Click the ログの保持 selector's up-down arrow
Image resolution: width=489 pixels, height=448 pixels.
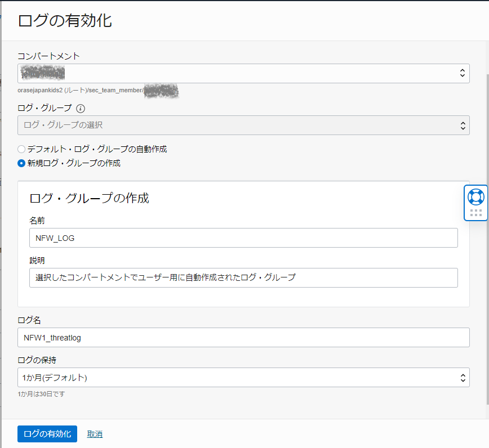[x=462, y=378]
